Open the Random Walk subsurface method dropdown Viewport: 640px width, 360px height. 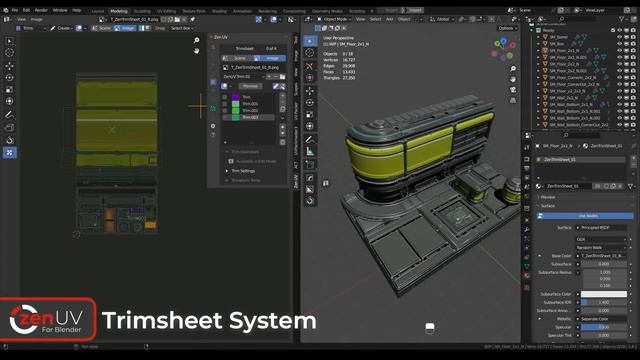pos(601,248)
